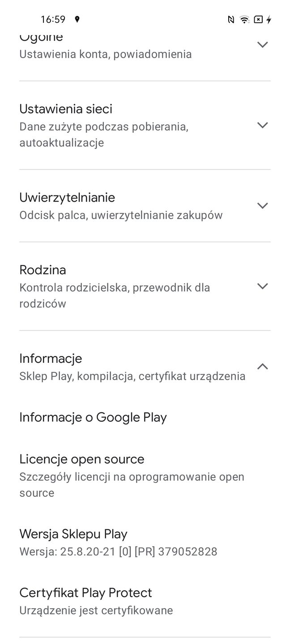The height and width of the screenshot is (644, 290).
Task: Tap the charging flash icon
Action: (268, 19)
